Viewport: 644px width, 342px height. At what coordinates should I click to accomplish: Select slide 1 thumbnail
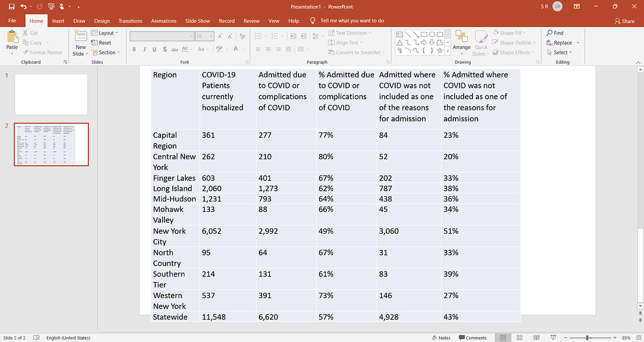coord(52,94)
